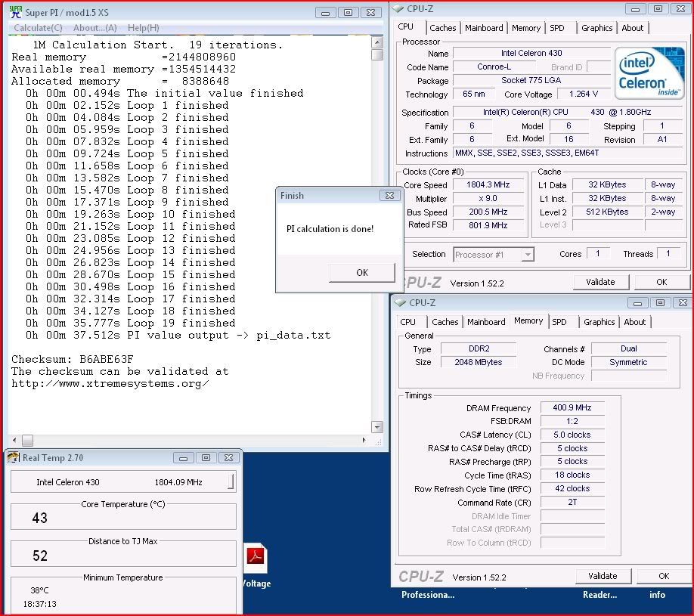This screenshot has width=694, height=616.
Task: Switch to About tab in upper CPU-Z
Action: coord(633,28)
